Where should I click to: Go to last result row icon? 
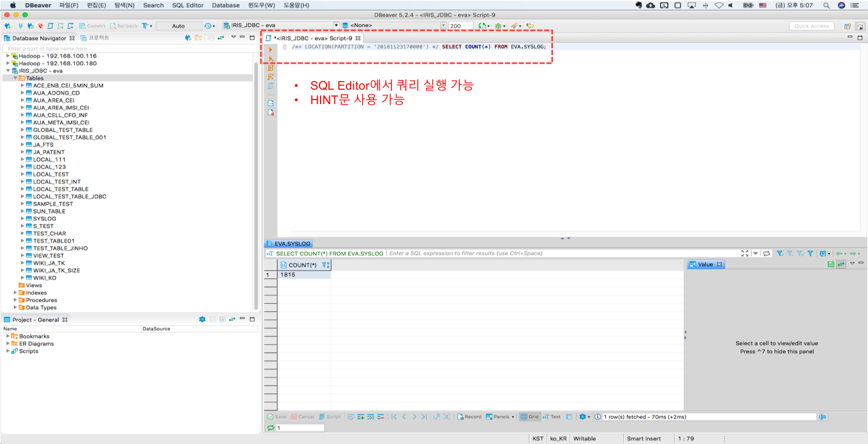(424, 417)
